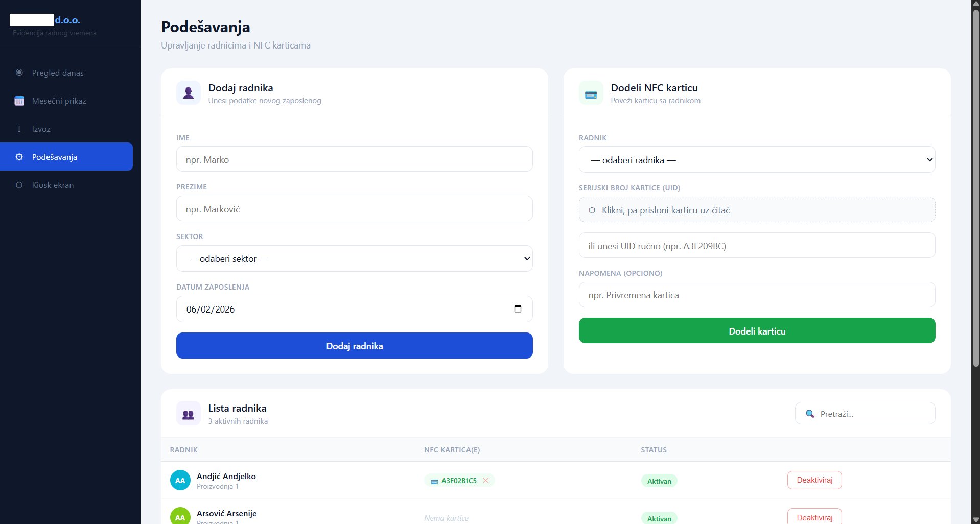Deactivate worker Andjić Andjelko
The image size is (980, 524).
point(814,480)
